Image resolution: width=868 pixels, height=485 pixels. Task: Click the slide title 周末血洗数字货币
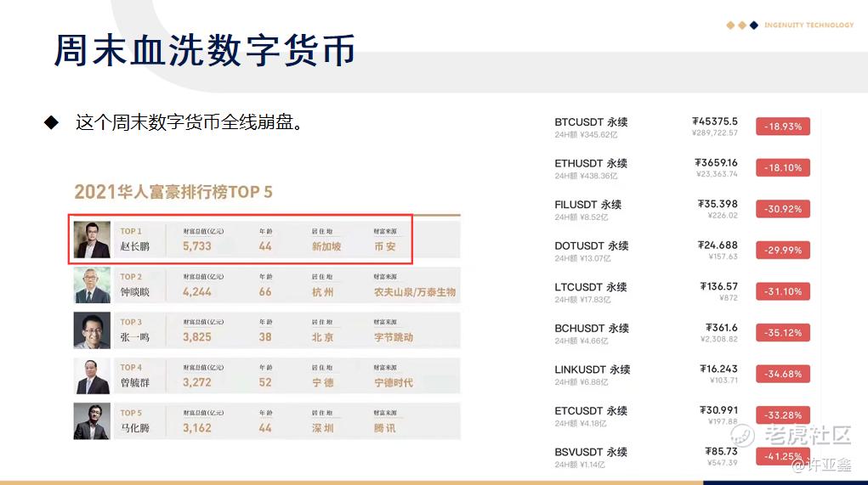point(204,50)
